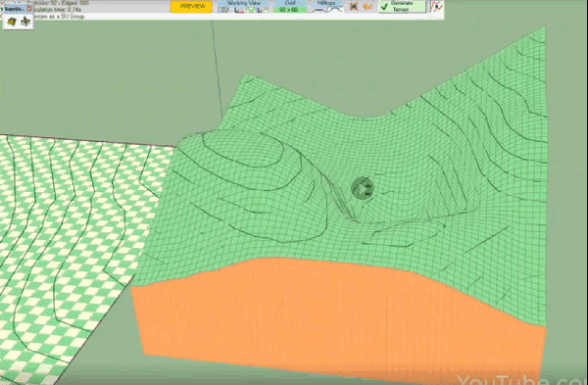Toggle the green map working view icon
The image size is (588, 385).
click(252, 10)
